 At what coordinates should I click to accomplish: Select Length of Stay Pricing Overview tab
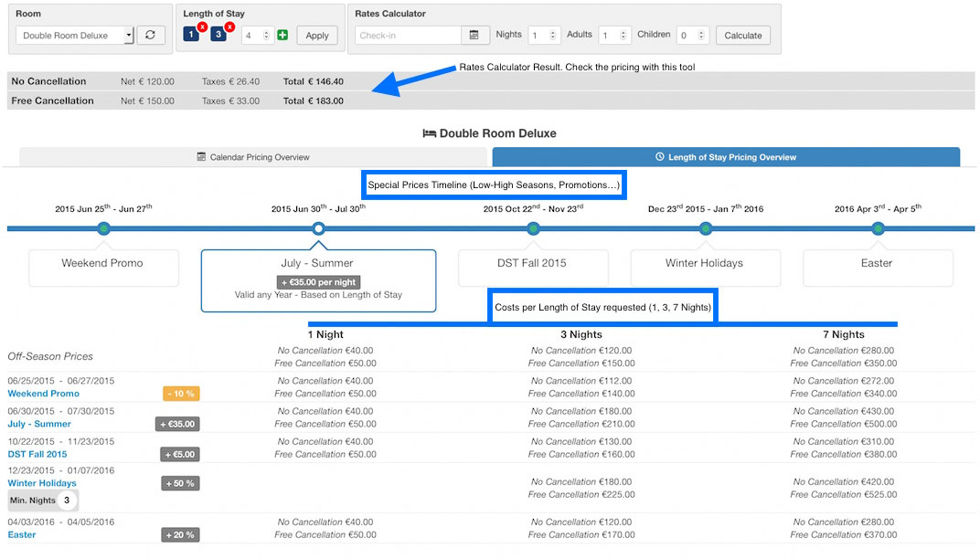coord(726,157)
